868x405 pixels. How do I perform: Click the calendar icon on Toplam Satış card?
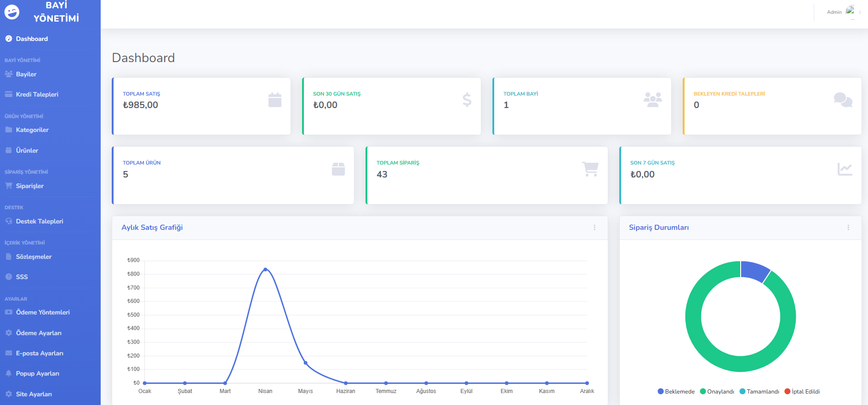coord(275,100)
